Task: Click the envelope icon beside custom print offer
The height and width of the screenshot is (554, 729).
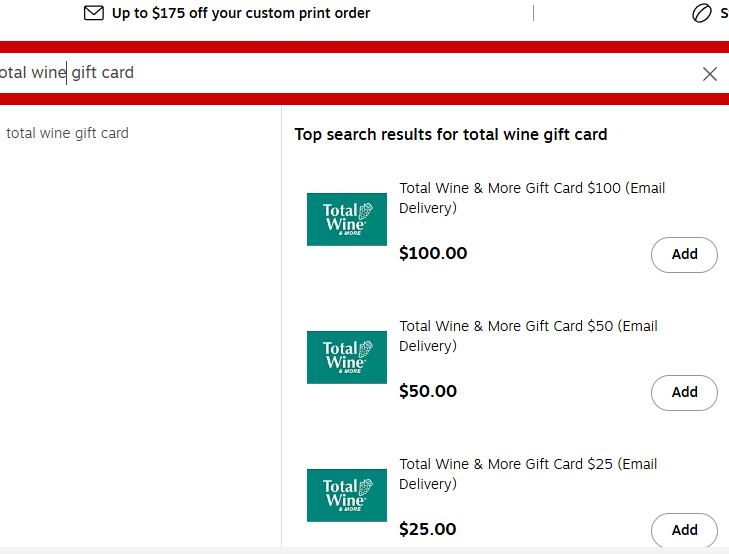Action: point(93,13)
